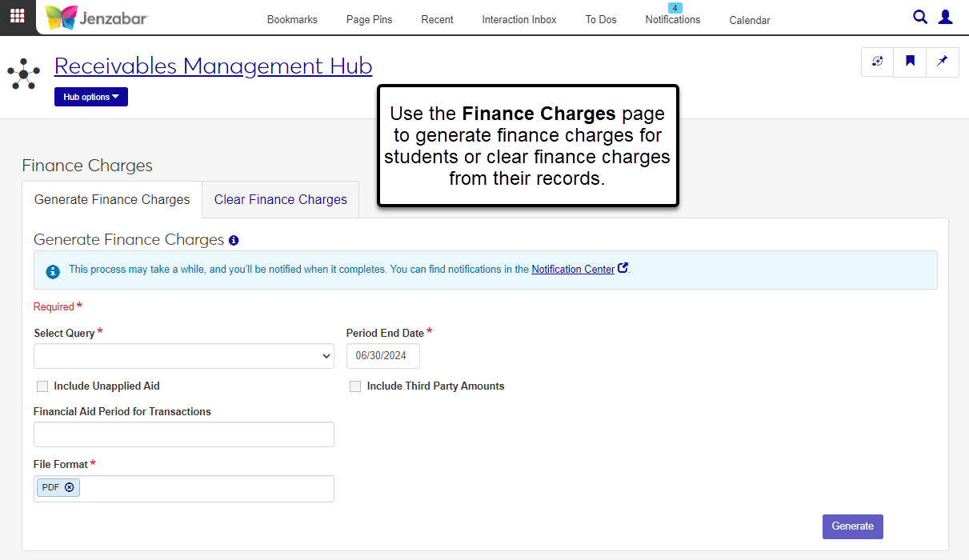Click external link icon after Notification Center
969x560 pixels.
click(x=623, y=269)
